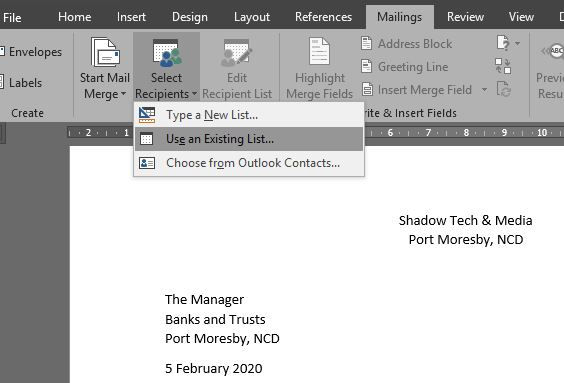The image size is (564, 383).
Task: Click the Type a New List icon
Action: click(x=147, y=115)
